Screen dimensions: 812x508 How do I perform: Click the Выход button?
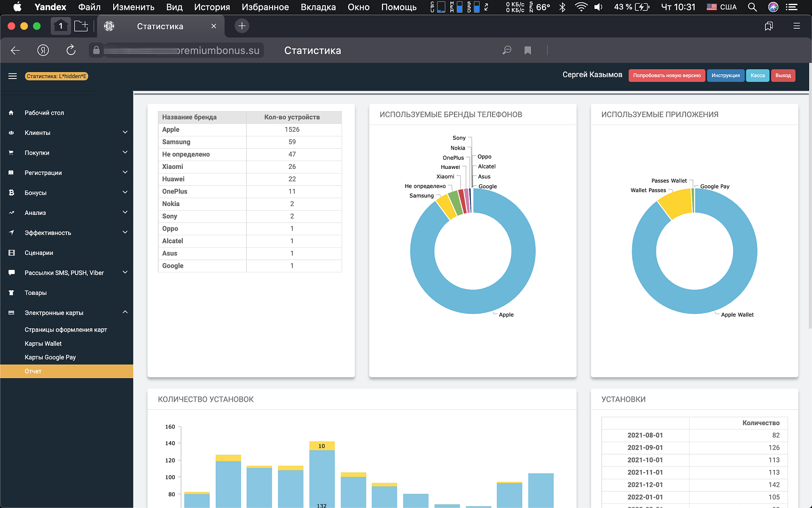click(x=783, y=75)
